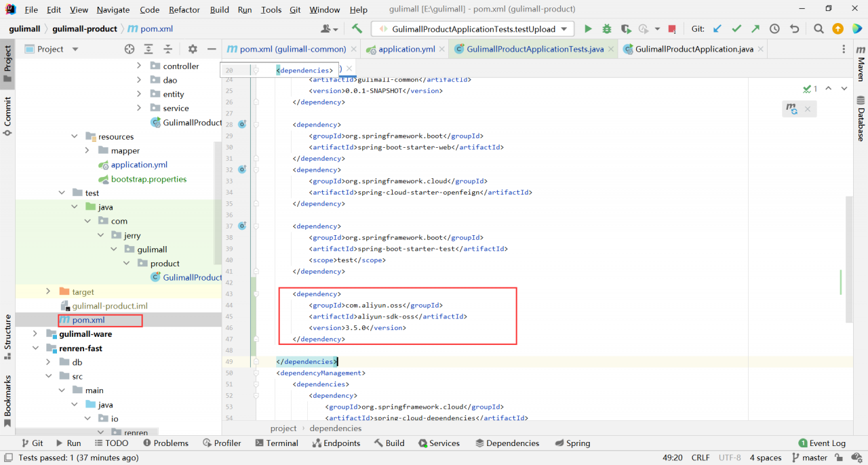
Task: Open Search Everywhere magnifier
Action: click(x=818, y=28)
